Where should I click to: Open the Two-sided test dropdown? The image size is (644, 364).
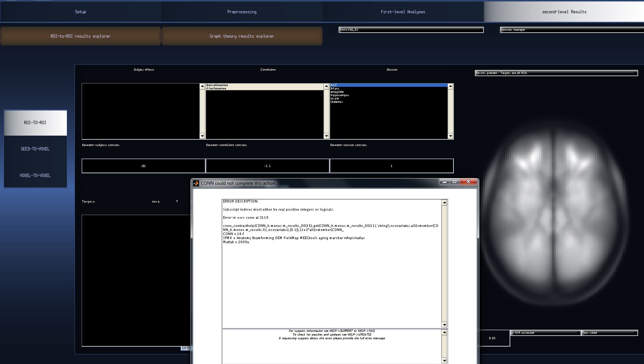pos(609,333)
